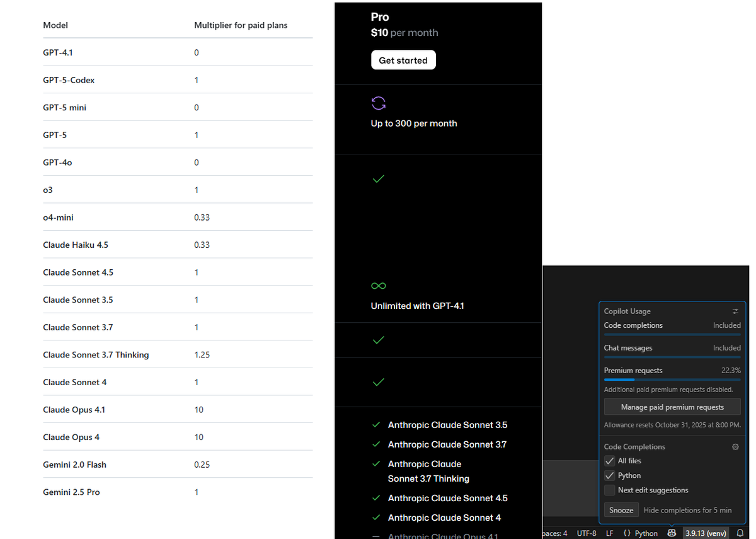The width and height of the screenshot is (756, 539).
Task: Click Claude Sonnet 3.5 table entry
Action: [78, 299]
